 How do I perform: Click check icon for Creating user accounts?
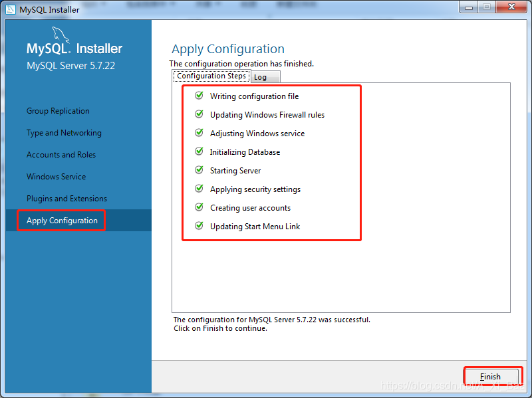pos(199,207)
